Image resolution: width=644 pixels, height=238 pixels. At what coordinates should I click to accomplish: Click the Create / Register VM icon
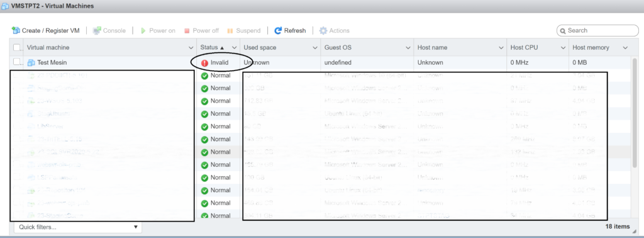[x=16, y=30]
